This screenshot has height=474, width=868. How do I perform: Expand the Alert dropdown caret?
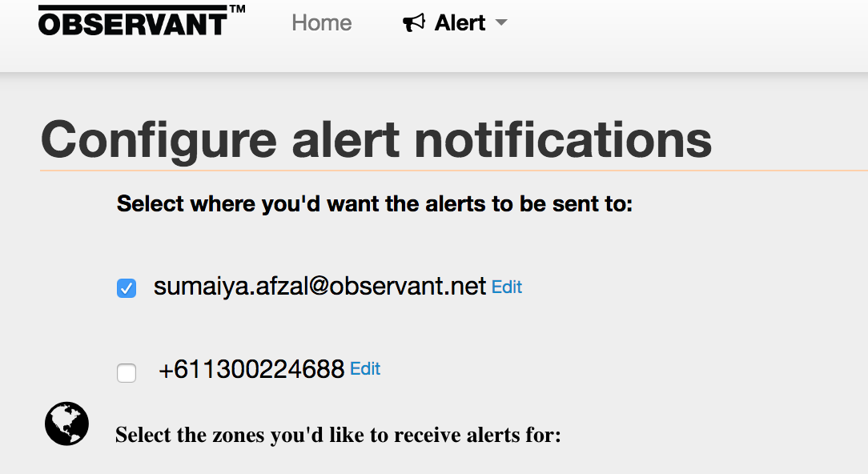point(501,23)
